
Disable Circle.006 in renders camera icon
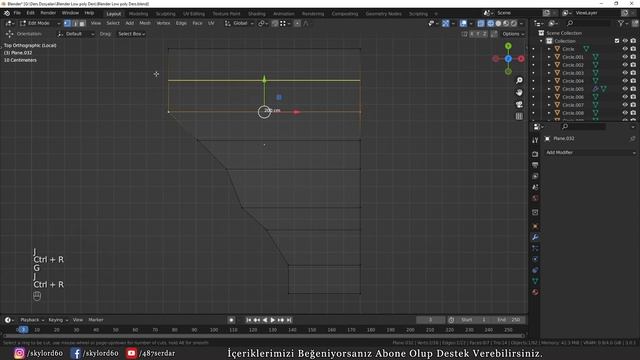[x=633, y=97]
